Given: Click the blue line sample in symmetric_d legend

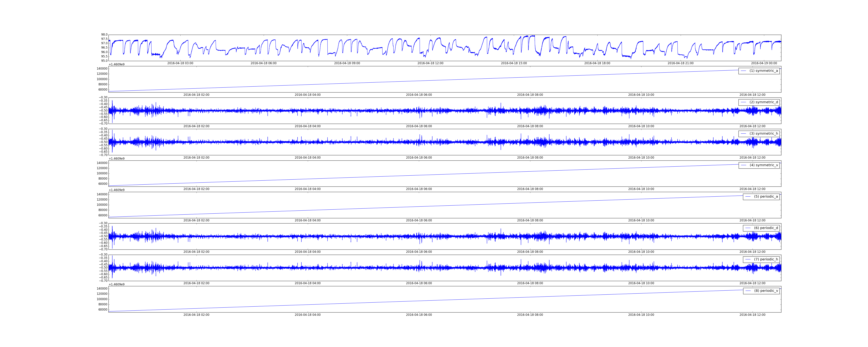Looking at the screenshot, I should click(x=743, y=102).
